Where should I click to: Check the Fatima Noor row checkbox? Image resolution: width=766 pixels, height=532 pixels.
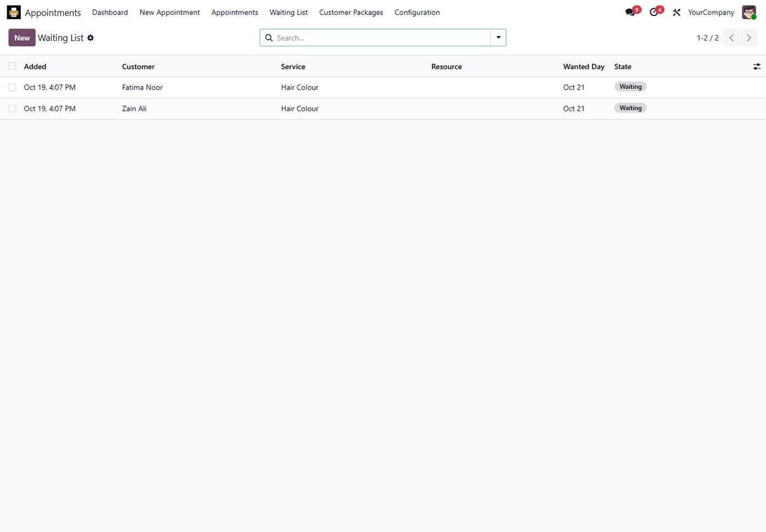pyautogui.click(x=12, y=87)
